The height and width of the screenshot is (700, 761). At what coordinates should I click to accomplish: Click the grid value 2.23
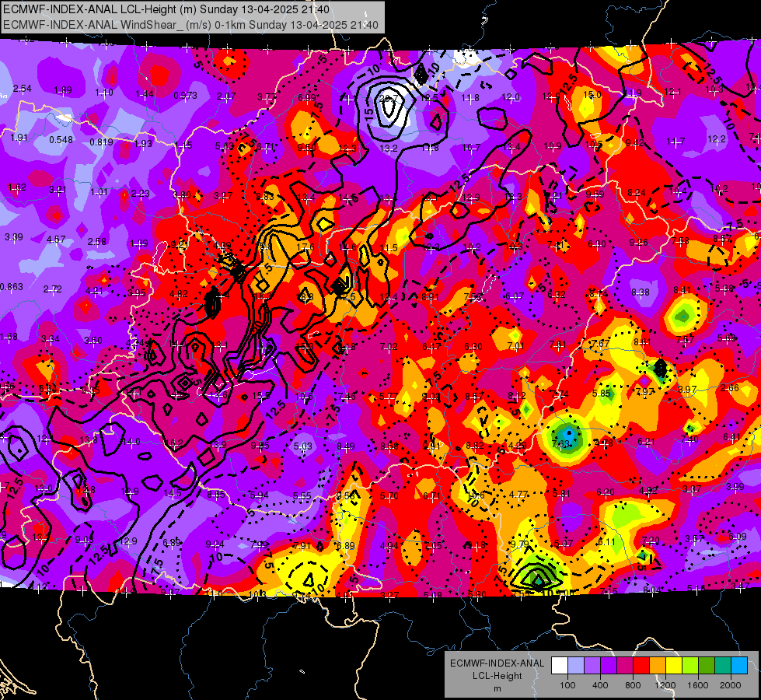(141, 194)
